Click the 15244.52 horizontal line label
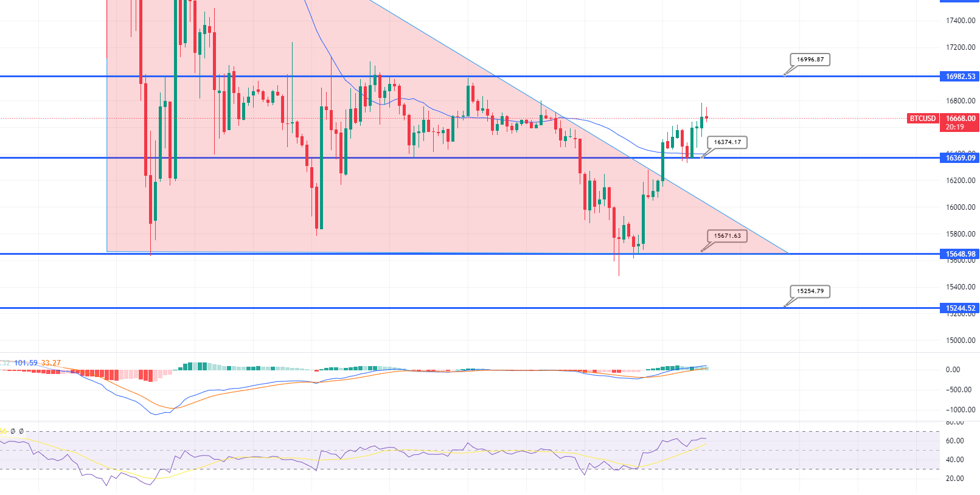The width and height of the screenshot is (980, 495). point(960,308)
